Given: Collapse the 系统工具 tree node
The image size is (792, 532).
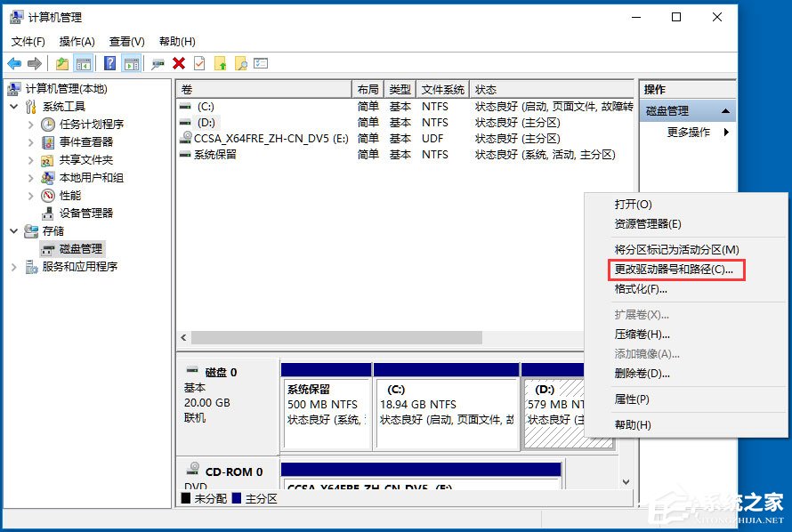Looking at the screenshot, I should tap(13, 106).
